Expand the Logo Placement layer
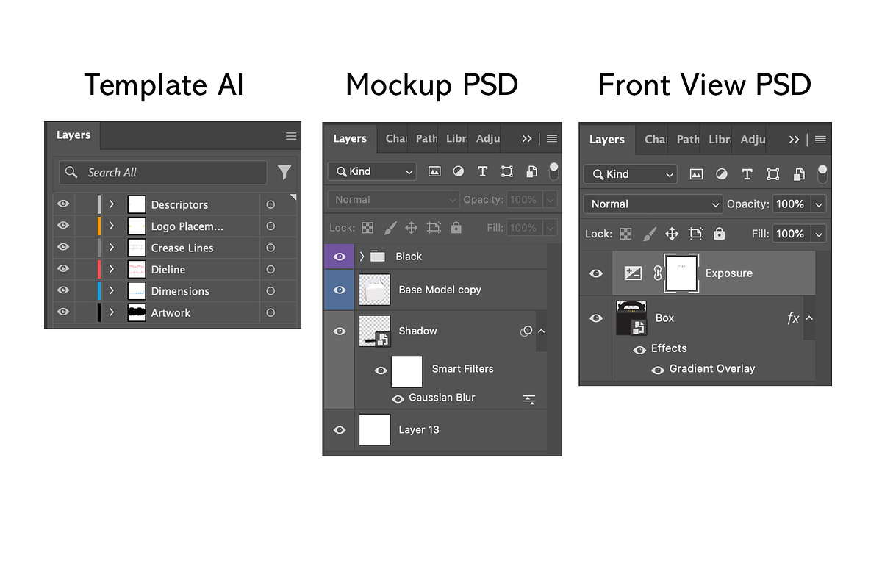Screen dimensions: 882x588 click(112, 226)
